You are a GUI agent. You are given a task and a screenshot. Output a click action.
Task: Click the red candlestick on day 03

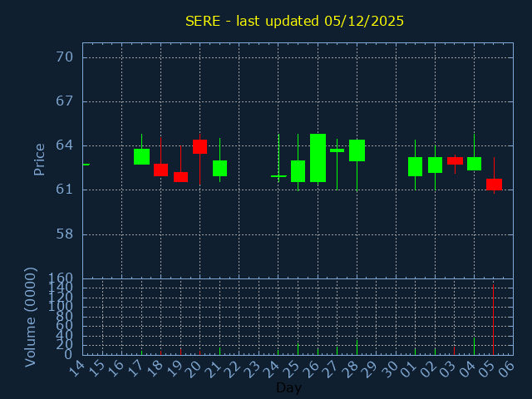[455, 160]
